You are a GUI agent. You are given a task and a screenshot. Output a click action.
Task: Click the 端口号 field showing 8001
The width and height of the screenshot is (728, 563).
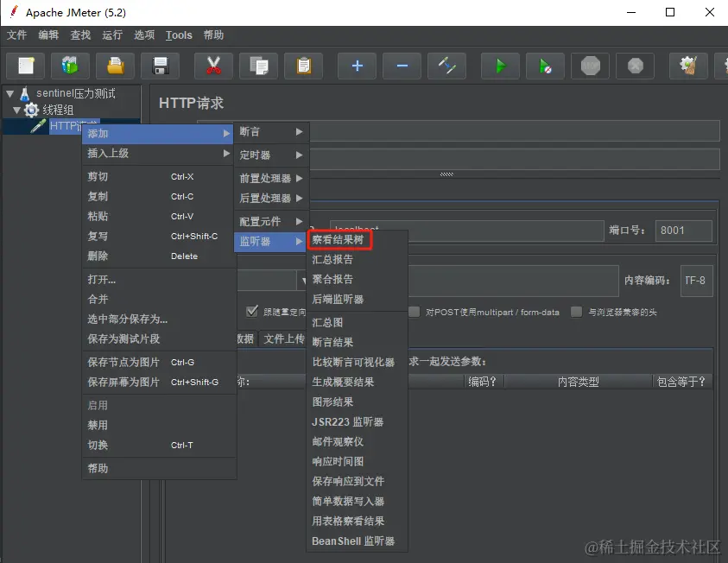pyautogui.click(x=683, y=231)
